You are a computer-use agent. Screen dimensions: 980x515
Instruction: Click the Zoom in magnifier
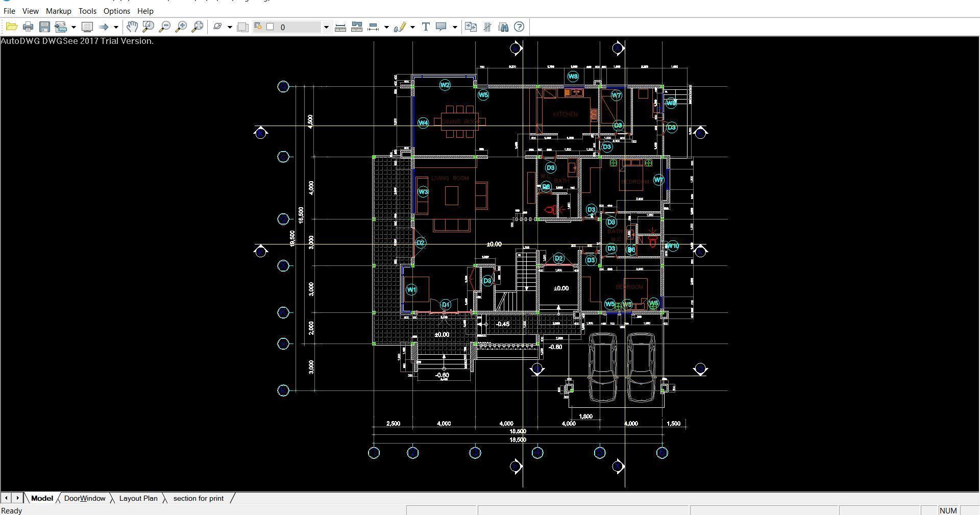181,27
